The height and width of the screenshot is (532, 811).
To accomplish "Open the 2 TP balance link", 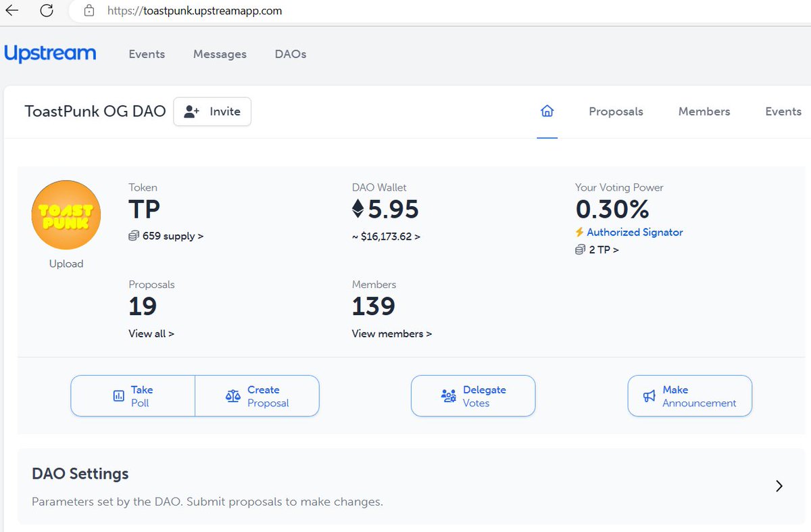I will [x=597, y=249].
